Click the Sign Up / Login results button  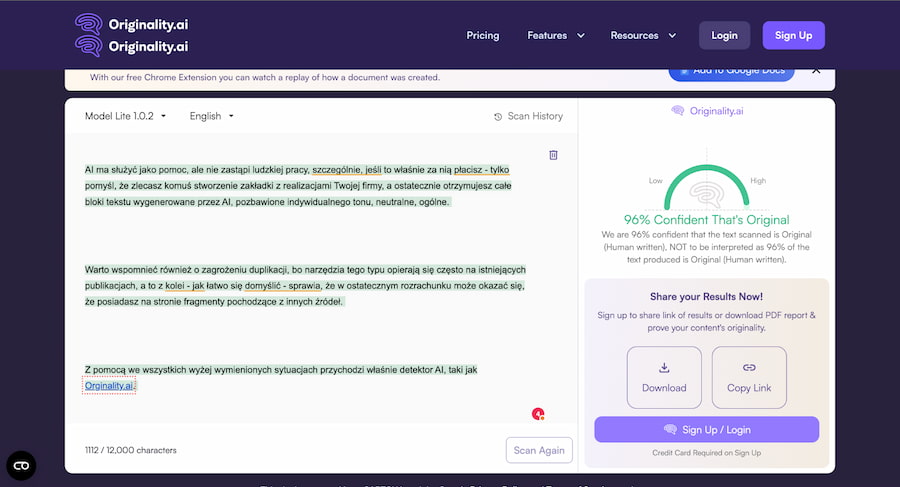click(x=706, y=430)
